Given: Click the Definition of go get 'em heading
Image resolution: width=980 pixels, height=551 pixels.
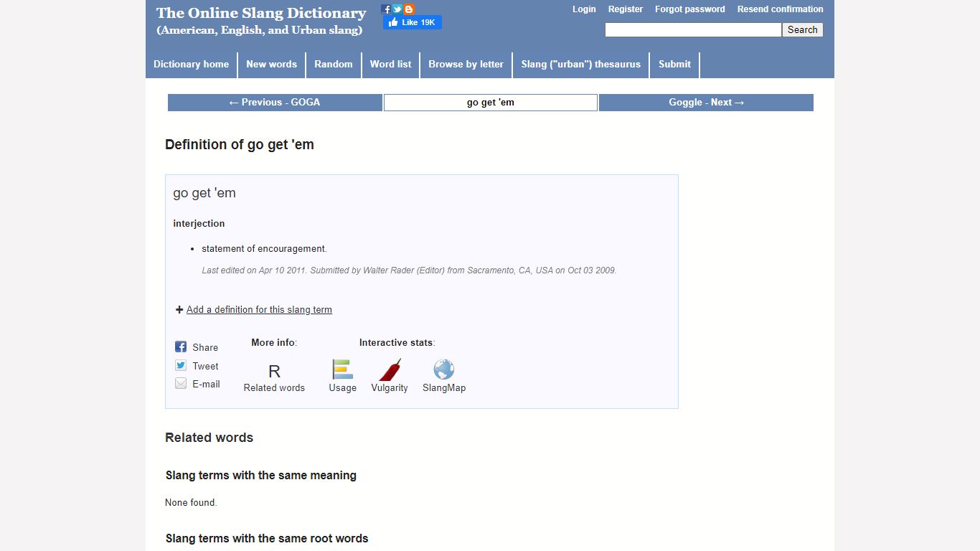Looking at the screenshot, I should click(x=240, y=144).
